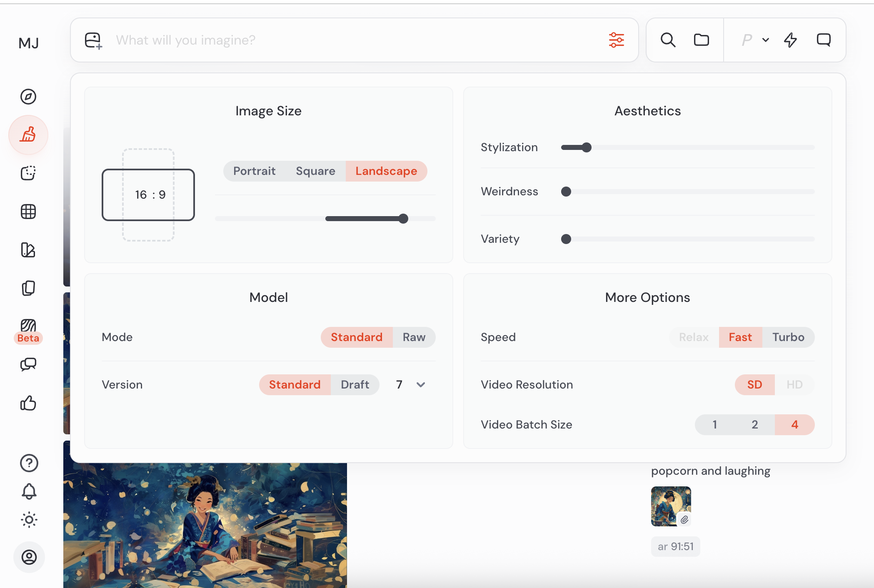Viewport: 874px width, 588px height.
Task: Click the add image icon in prompt bar
Action: click(93, 40)
